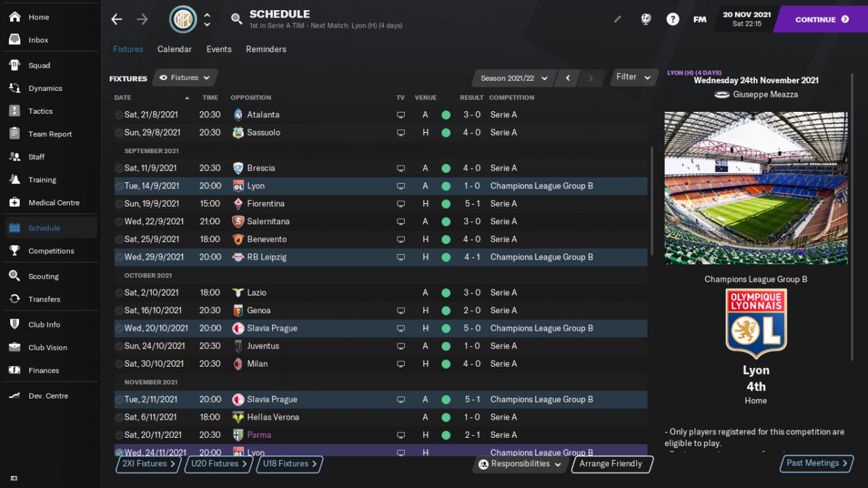Screen dimensions: 868x488
Task: Toggle the checkmark beside Atalanta fixture
Action: [119, 115]
